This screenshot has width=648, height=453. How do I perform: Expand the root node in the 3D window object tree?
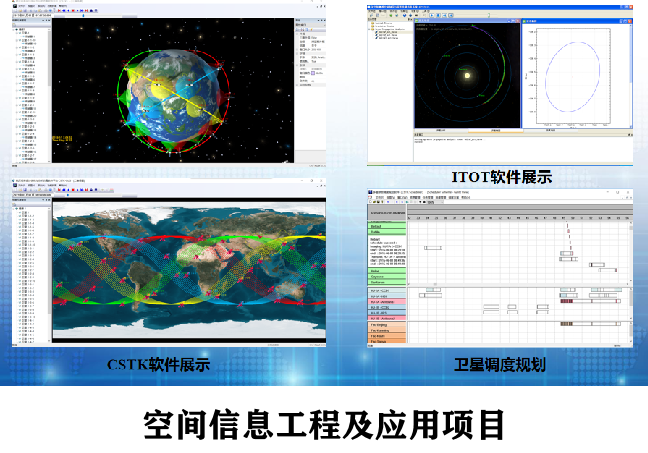pyautogui.click(x=15, y=29)
